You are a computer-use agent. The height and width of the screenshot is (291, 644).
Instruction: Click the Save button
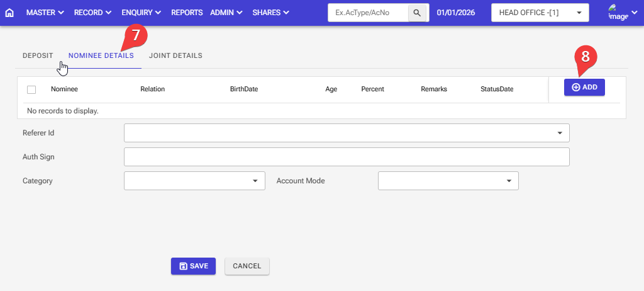tap(193, 266)
